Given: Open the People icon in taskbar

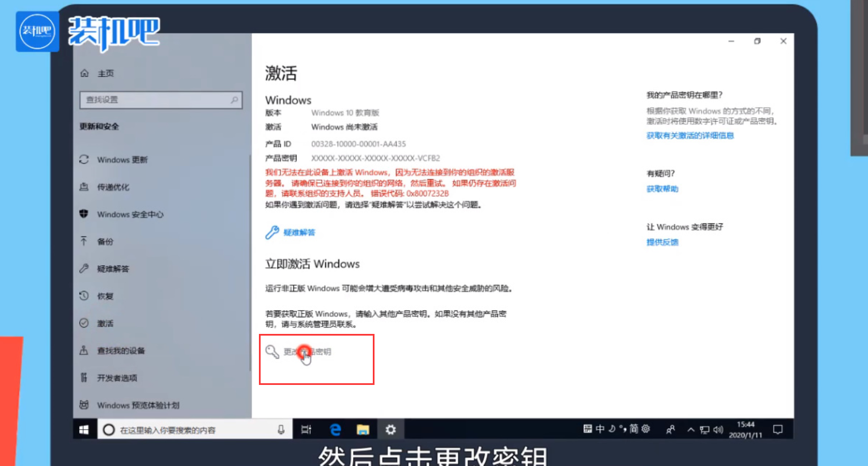Looking at the screenshot, I should 670,430.
